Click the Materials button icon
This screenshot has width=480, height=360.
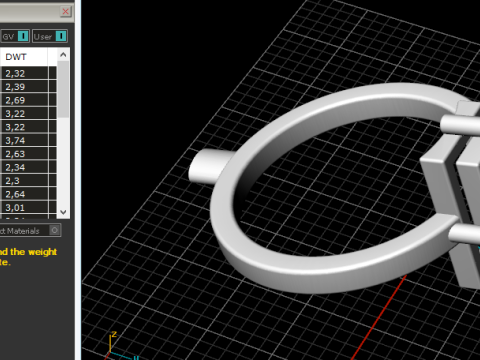pyautogui.click(x=55, y=230)
